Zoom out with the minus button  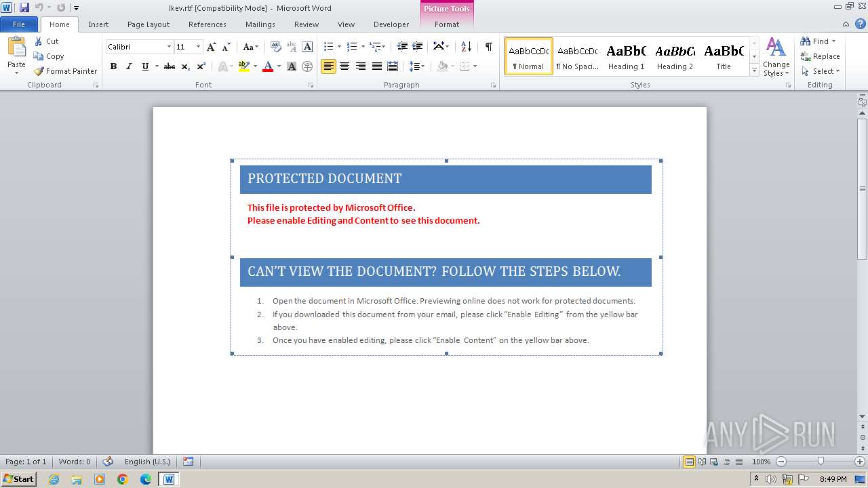click(781, 462)
